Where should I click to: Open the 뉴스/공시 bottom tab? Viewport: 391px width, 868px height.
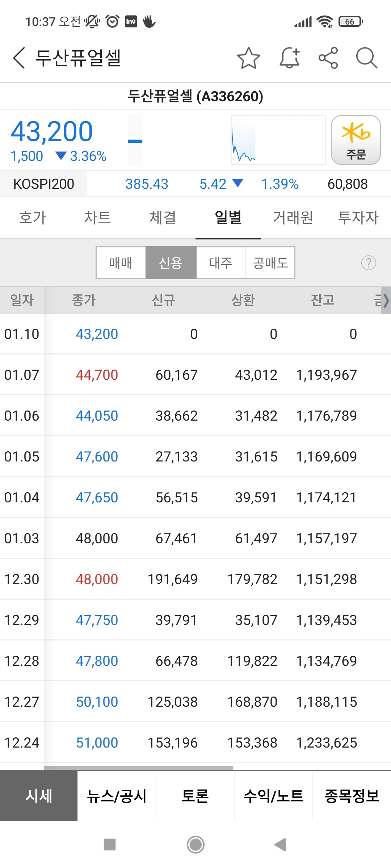click(117, 796)
